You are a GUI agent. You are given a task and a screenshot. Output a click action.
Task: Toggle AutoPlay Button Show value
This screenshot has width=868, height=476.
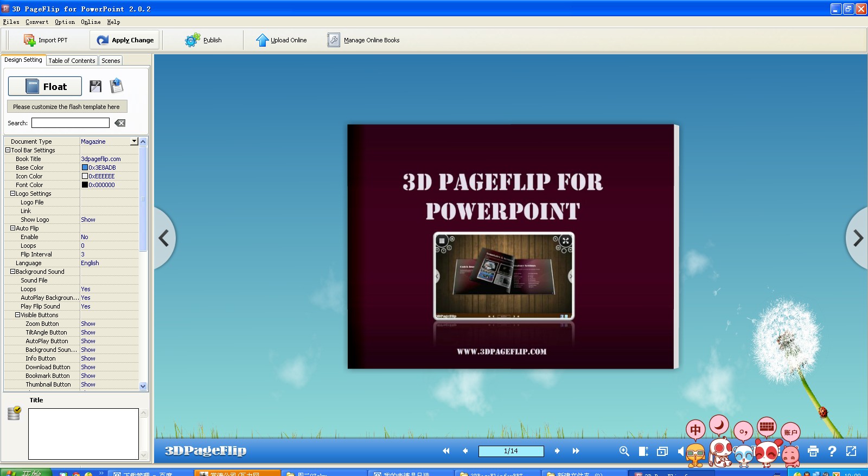click(x=88, y=341)
